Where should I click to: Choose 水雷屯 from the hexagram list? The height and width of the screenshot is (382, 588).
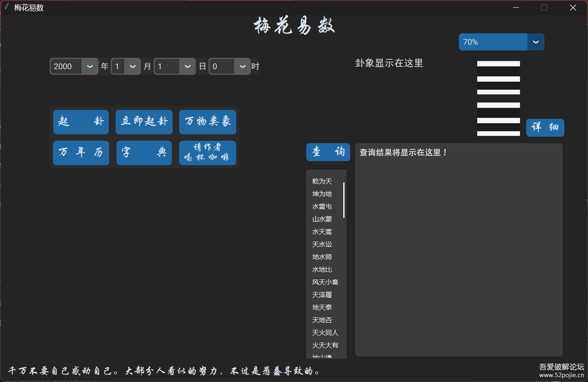coord(322,207)
